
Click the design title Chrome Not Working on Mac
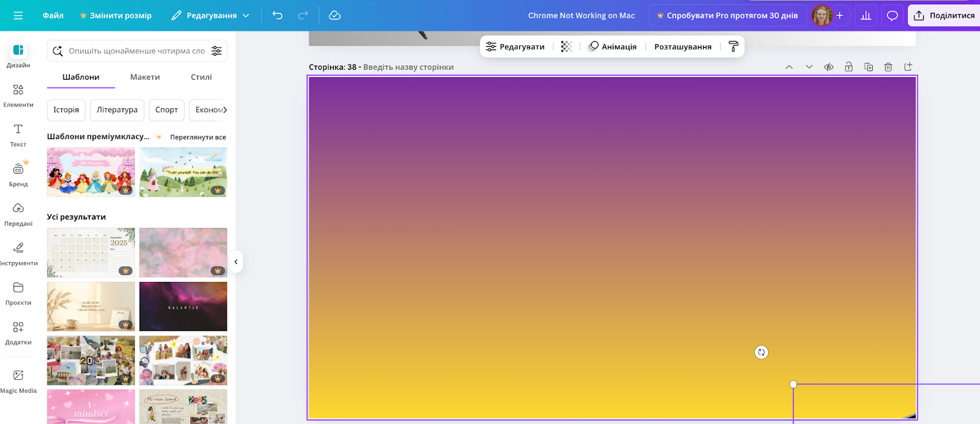(581, 15)
